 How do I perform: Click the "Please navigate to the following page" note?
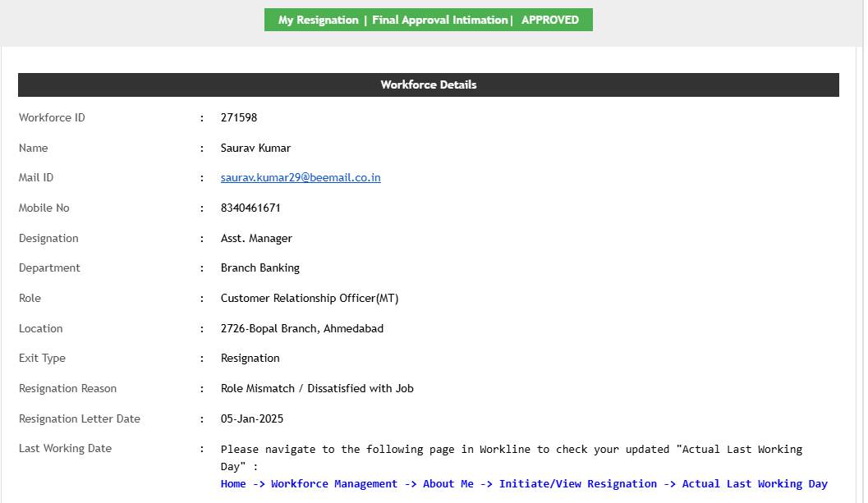[x=511, y=450]
